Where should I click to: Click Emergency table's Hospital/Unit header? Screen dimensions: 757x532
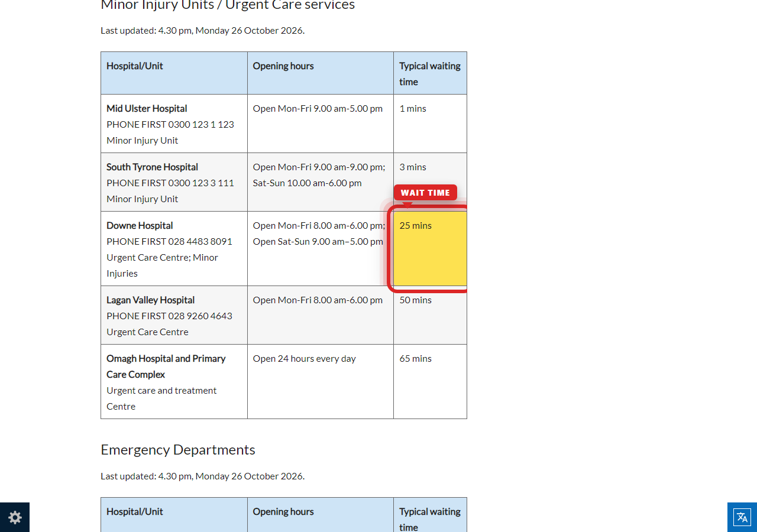click(x=174, y=515)
